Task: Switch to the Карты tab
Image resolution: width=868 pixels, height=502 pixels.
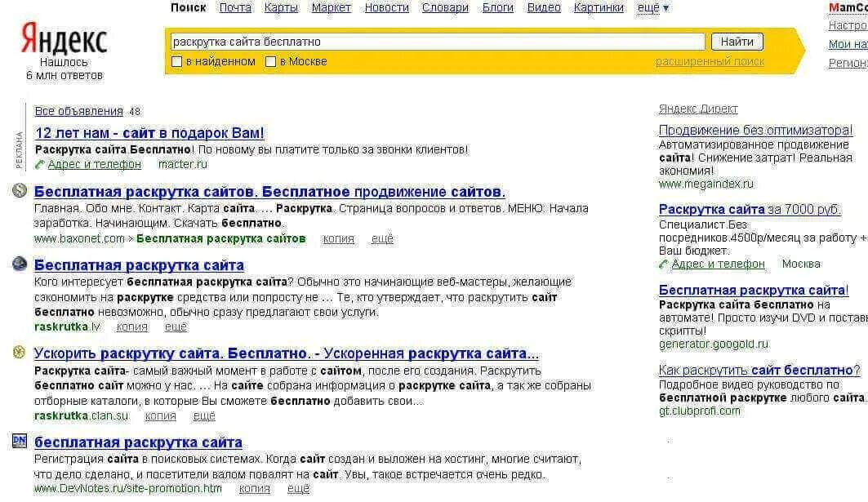Action: coord(281,7)
